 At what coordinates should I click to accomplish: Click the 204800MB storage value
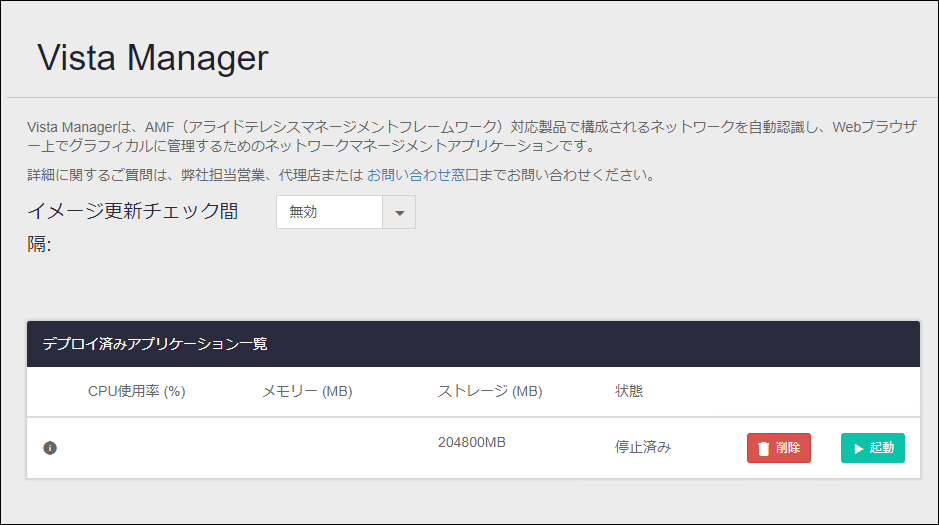(x=472, y=442)
